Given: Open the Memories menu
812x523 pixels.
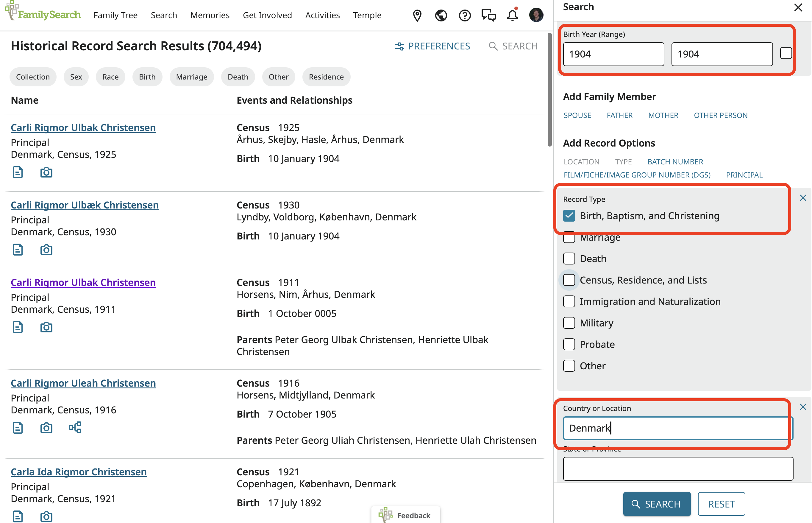Looking at the screenshot, I should point(210,15).
